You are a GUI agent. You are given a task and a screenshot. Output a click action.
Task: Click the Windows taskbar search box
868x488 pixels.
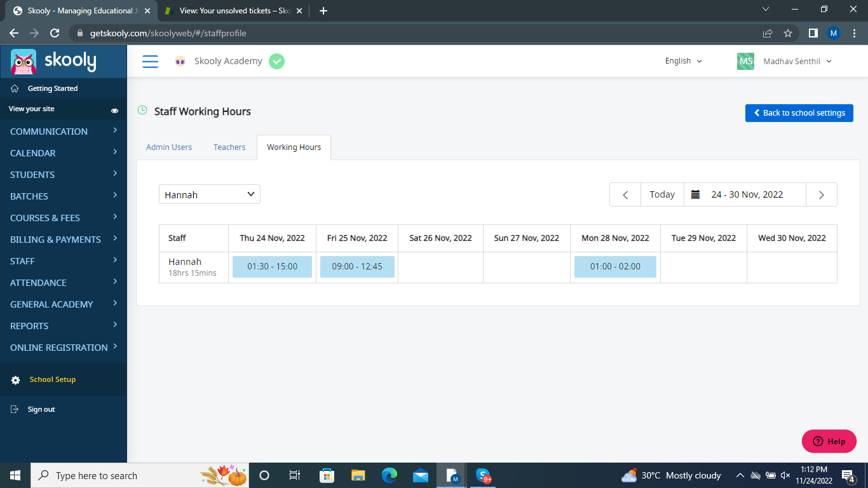pos(140,475)
